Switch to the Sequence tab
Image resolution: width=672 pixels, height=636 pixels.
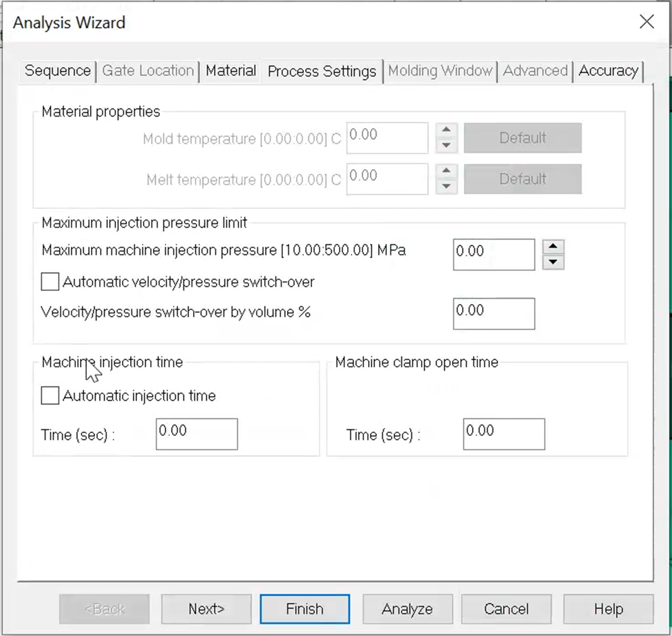coord(57,71)
